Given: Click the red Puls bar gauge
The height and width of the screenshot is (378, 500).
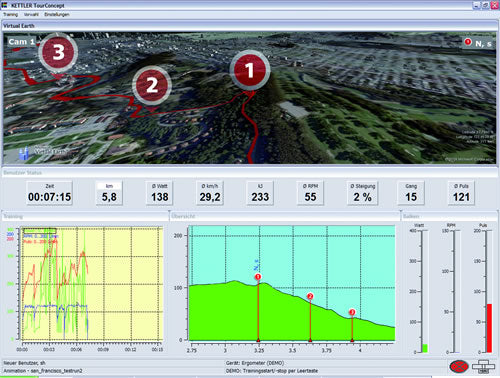Looking at the screenshot, I should pos(489,328).
